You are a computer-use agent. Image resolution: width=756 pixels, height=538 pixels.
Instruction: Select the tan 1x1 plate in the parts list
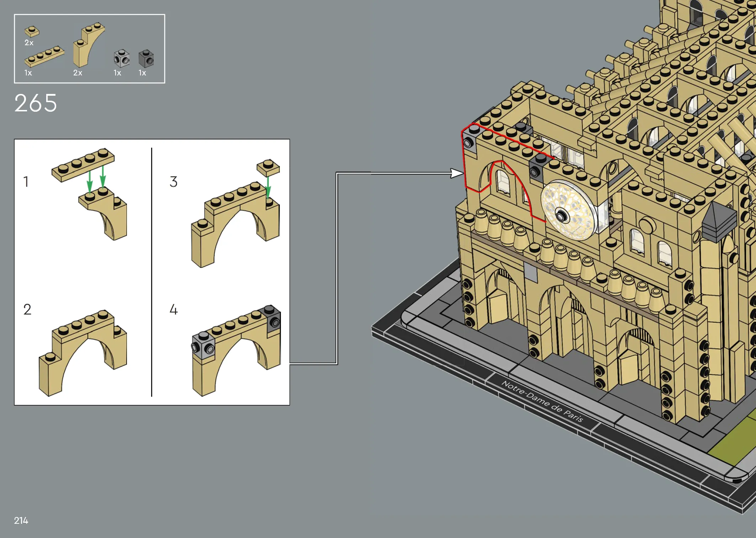pyautogui.click(x=32, y=32)
